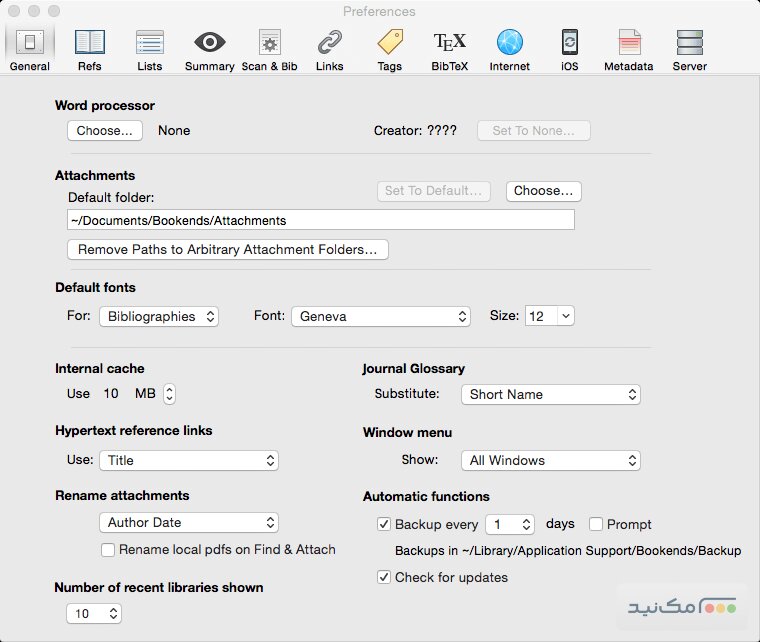Switch to the Server preferences tab
The height and width of the screenshot is (642, 760).
(689, 49)
